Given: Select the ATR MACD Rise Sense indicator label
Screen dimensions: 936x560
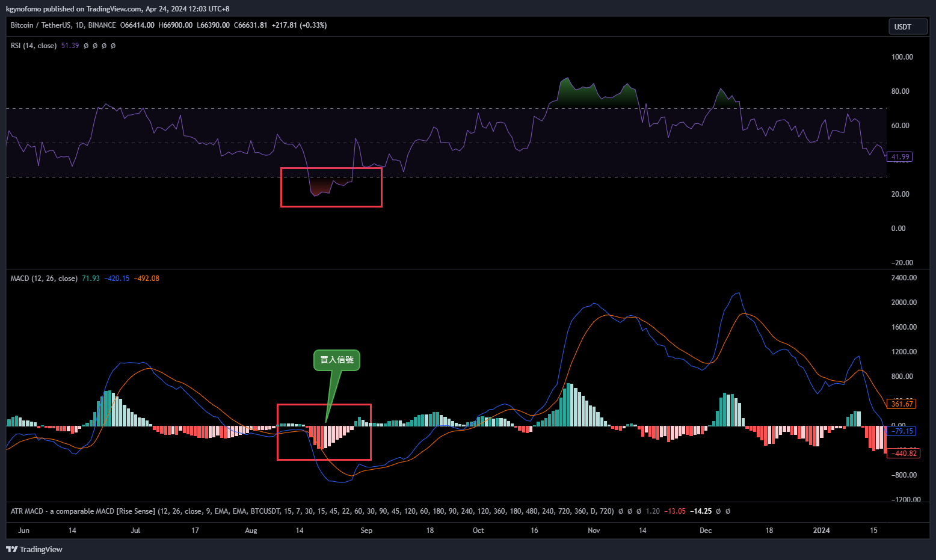Looking at the screenshot, I should (312, 511).
